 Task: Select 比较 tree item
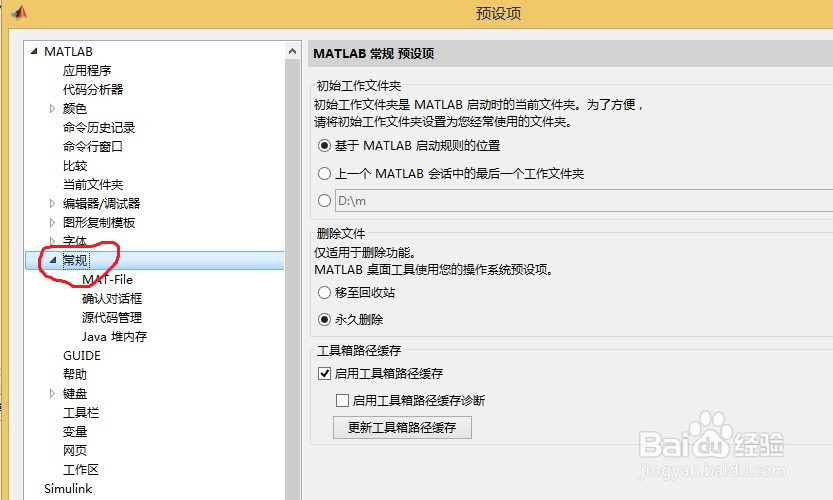point(75,166)
